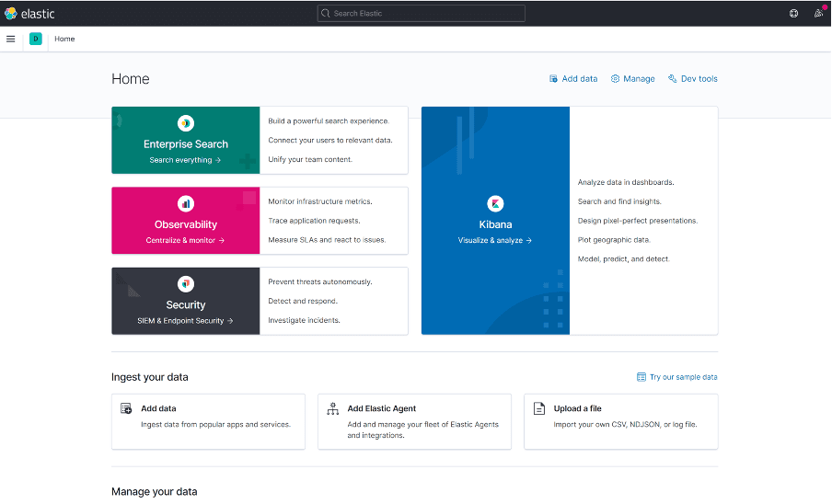The image size is (832, 504).
Task: Open the Upload a file card
Action: (x=621, y=421)
